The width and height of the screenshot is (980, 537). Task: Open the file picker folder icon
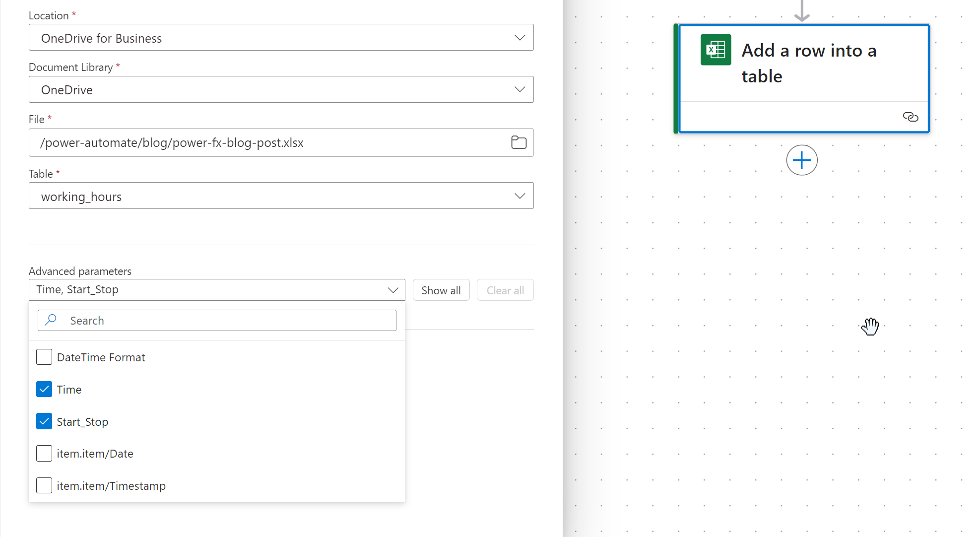click(519, 142)
